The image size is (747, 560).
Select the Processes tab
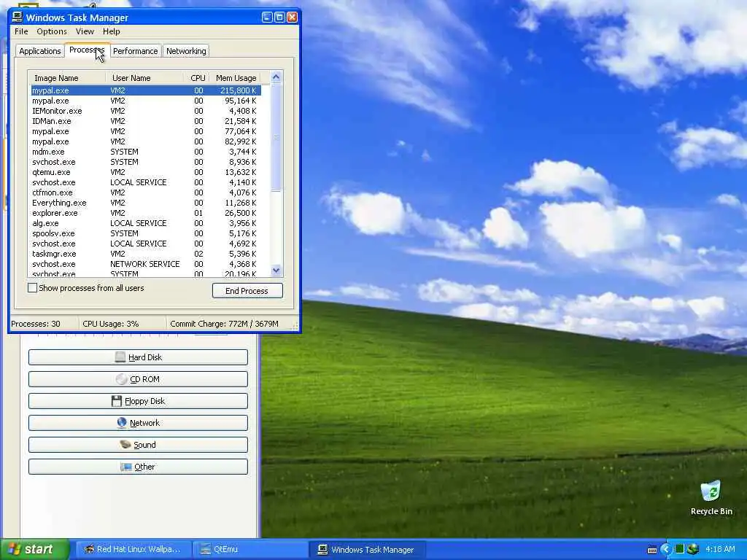tap(87, 50)
